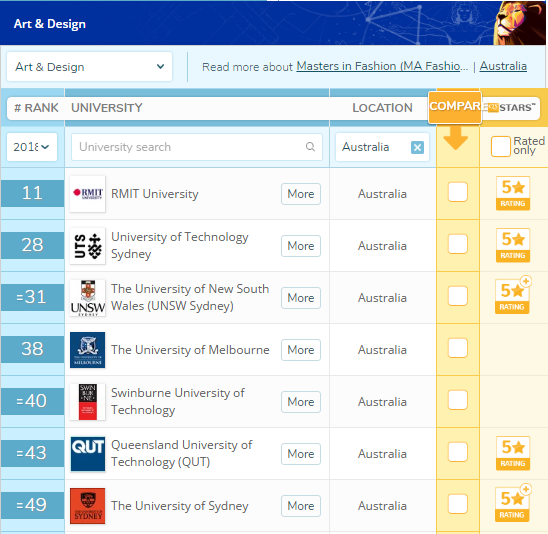Click rank 11 cell

pos(33,193)
